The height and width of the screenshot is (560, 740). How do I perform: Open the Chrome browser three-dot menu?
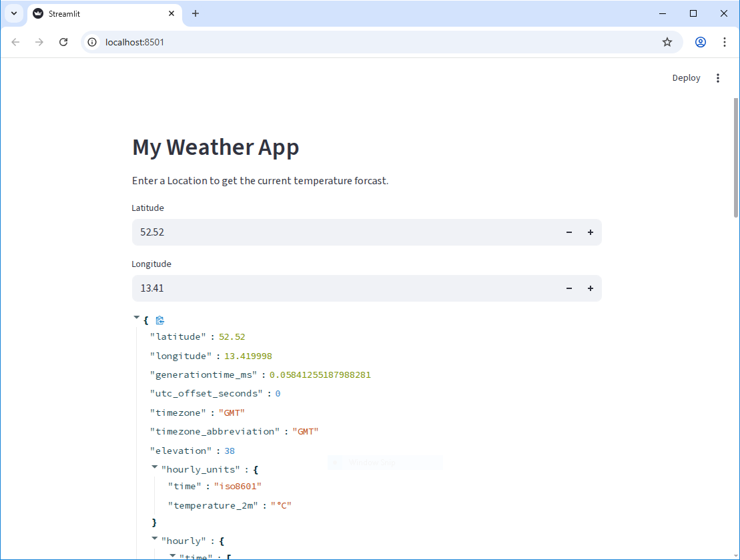coord(725,41)
